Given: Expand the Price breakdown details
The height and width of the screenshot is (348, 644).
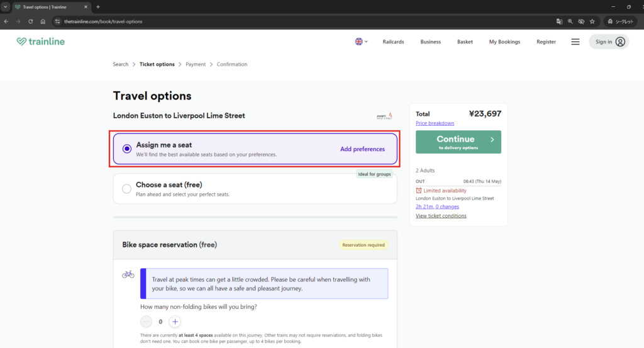Looking at the screenshot, I should (x=435, y=123).
